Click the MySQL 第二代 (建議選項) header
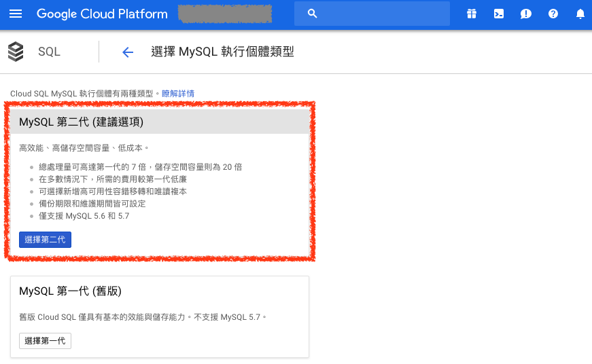Viewport: 592px width, 364px height. tap(82, 122)
